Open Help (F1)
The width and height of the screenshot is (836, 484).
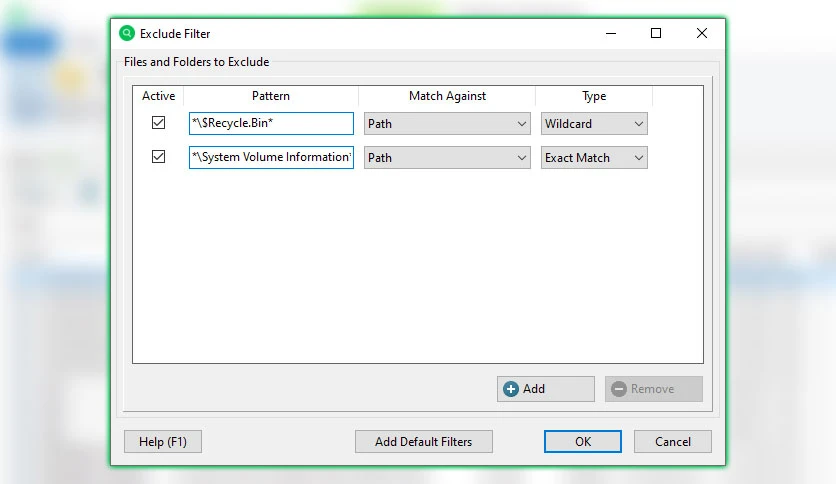click(163, 442)
